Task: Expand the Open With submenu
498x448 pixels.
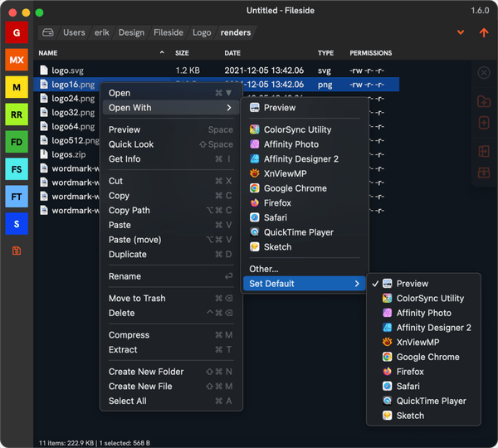Action: pyautogui.click(x=171, y=108)
